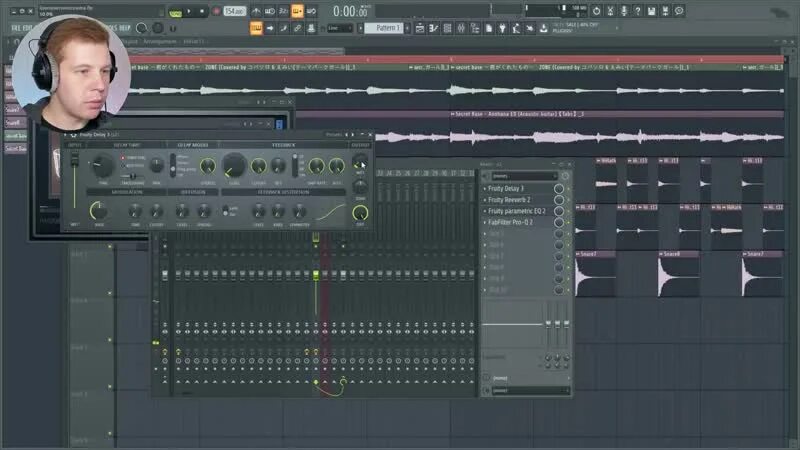
Task: Toggle the metronome icon
Action: click(256, 11)
